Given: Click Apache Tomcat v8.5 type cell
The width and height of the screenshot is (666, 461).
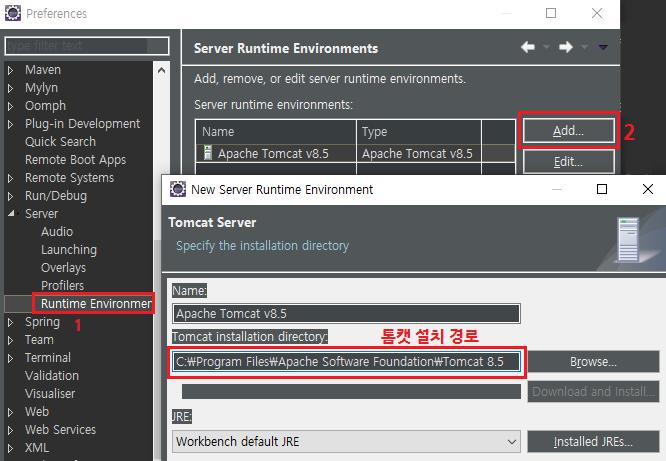Looking at the screenshot, I should coord(419,153).
